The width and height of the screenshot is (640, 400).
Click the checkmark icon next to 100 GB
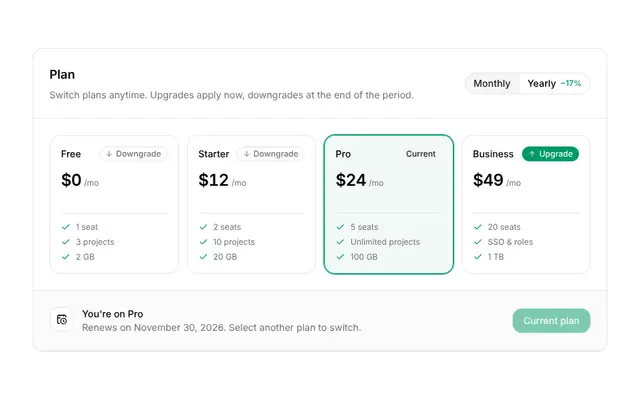340,257
